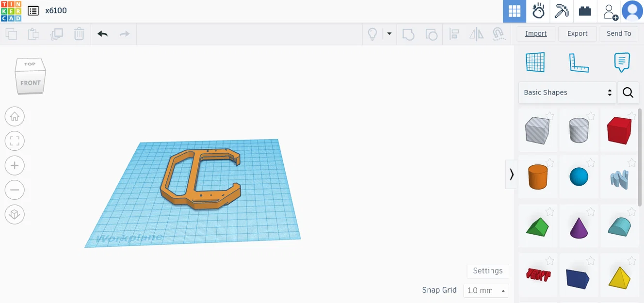
Task: Open the Basic Shapes category dropdown
Action: click(x=567, y=93)
